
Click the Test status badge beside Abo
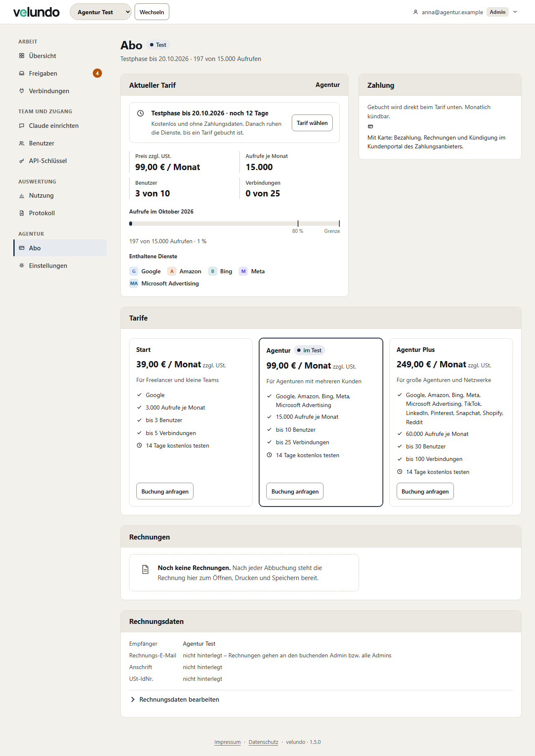[x=158, y=45]
